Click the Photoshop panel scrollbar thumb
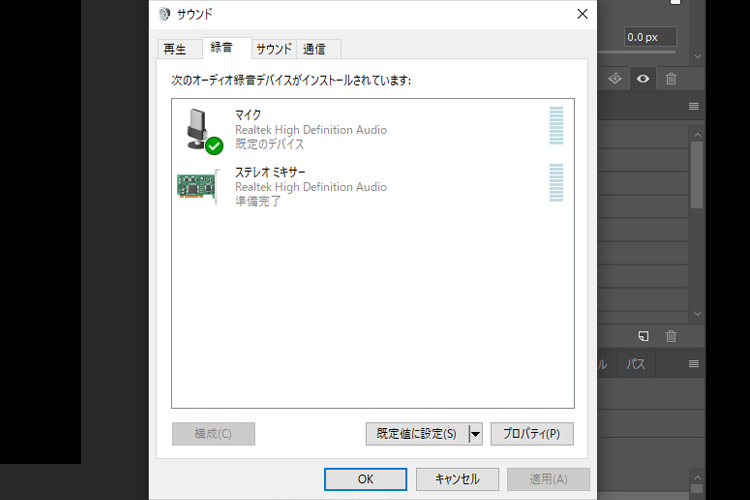 tap(697, 175)
